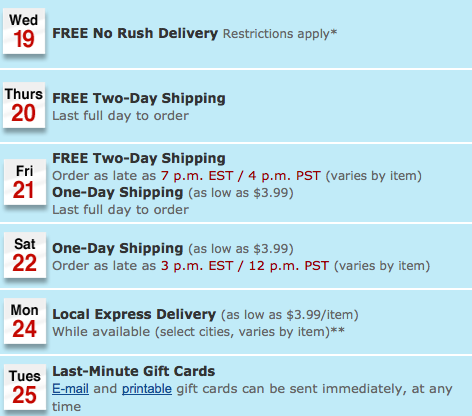472x416 pixels.
Task: Click FREE No Rush Delivery heading
Action: click(135, 33)
